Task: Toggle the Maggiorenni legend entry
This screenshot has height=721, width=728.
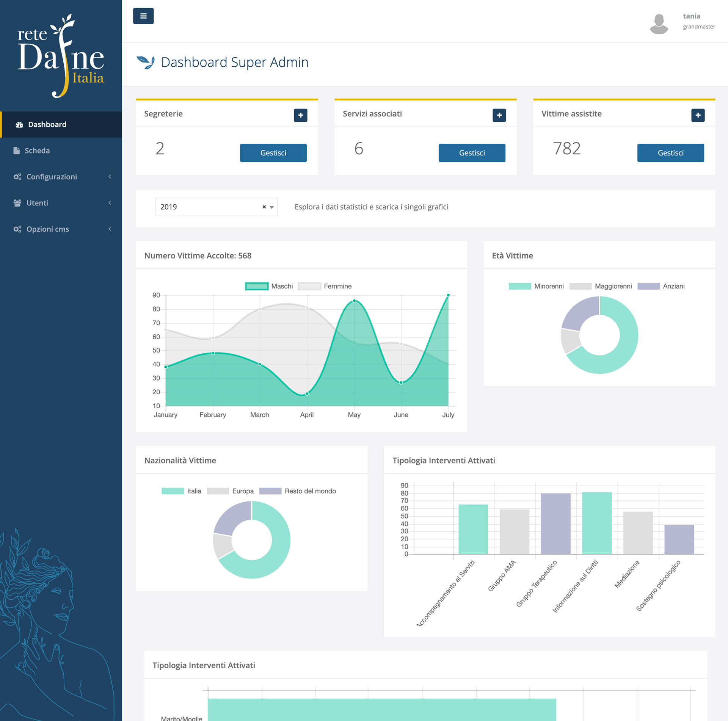Action: point(601,286)
